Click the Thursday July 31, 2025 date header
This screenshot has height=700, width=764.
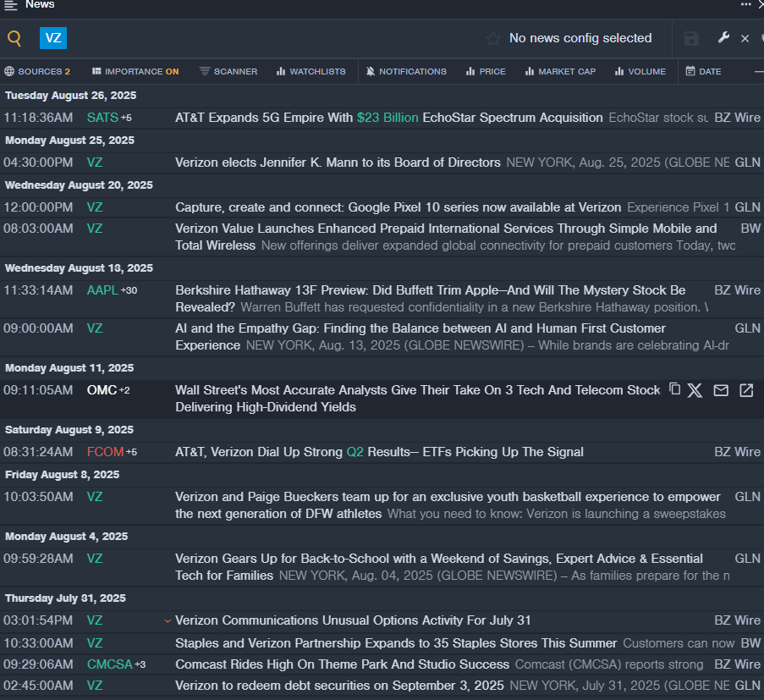point(65,598)
